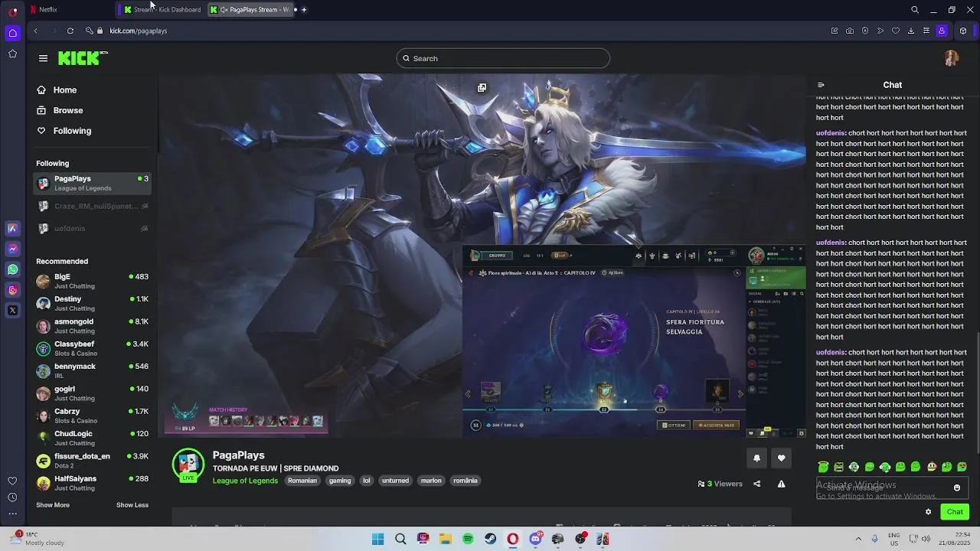Screen dimensions: 980x551
Task: Report stream with warning icon
Action: coord(781,484)
